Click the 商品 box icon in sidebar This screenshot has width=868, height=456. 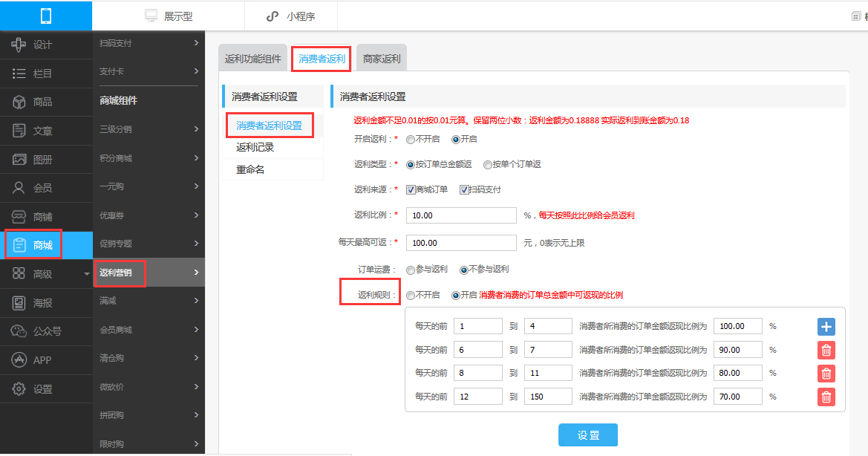[x=19, y=102]
